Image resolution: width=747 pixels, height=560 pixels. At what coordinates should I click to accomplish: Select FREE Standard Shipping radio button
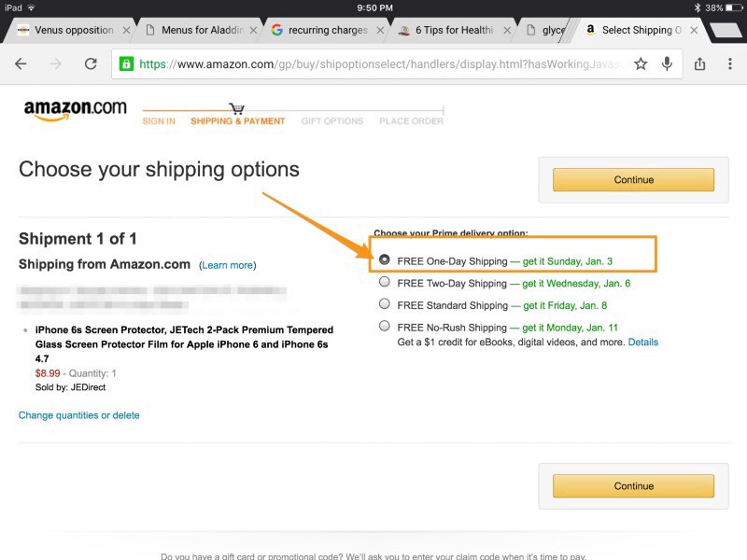point(385,304)
